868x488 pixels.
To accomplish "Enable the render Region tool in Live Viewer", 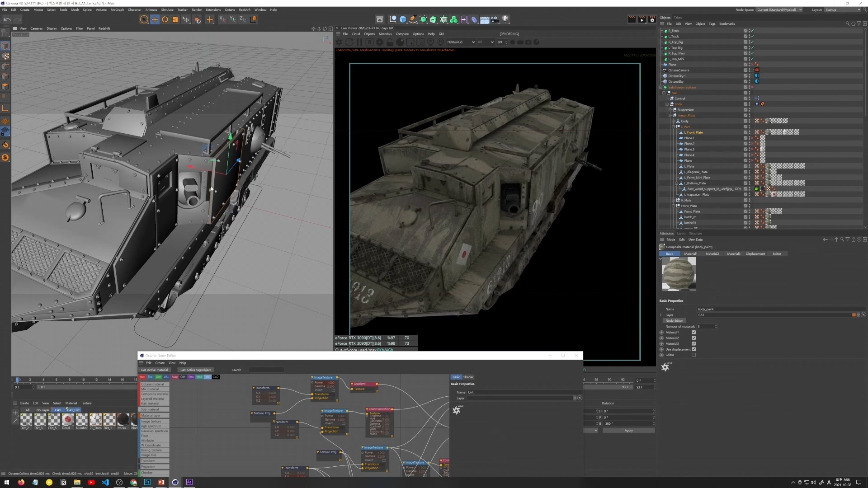I will pos(370,42).
